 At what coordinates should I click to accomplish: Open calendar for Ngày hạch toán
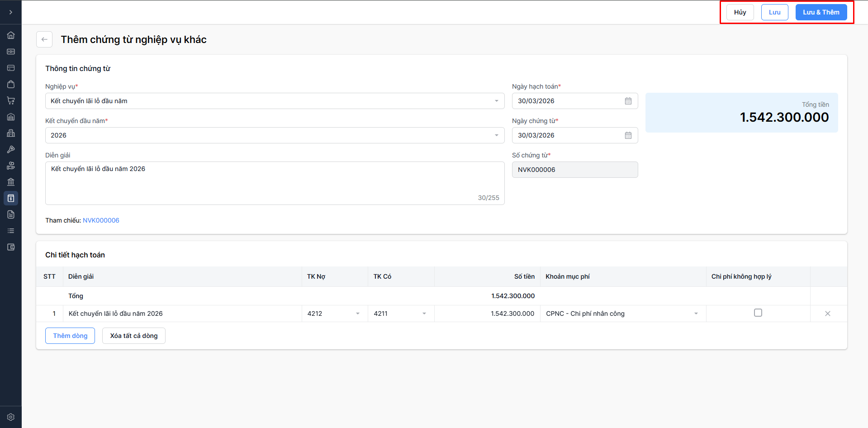tap(628, 101)
